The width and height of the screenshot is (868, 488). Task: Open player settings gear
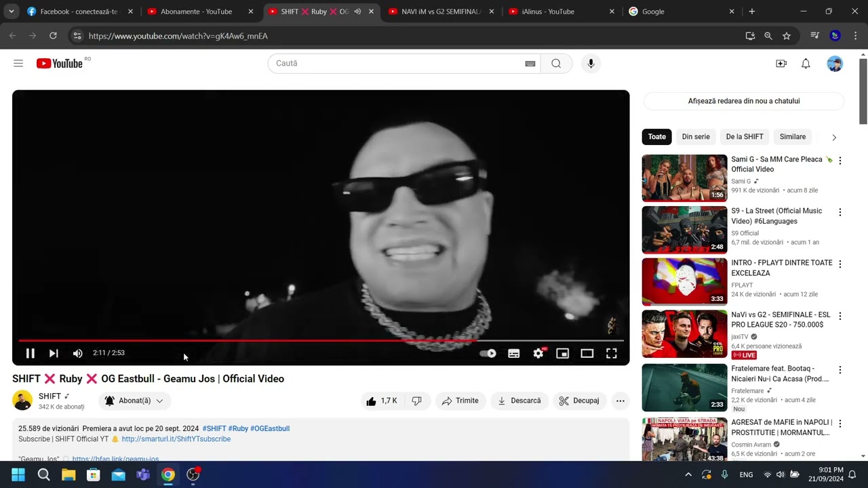click(538, 353)
